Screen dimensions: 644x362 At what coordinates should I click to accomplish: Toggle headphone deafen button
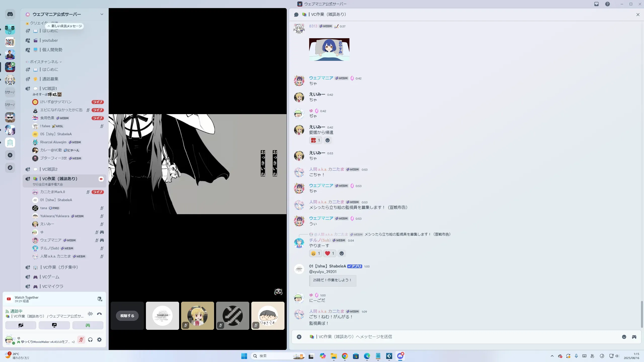(x=90, y=340)
